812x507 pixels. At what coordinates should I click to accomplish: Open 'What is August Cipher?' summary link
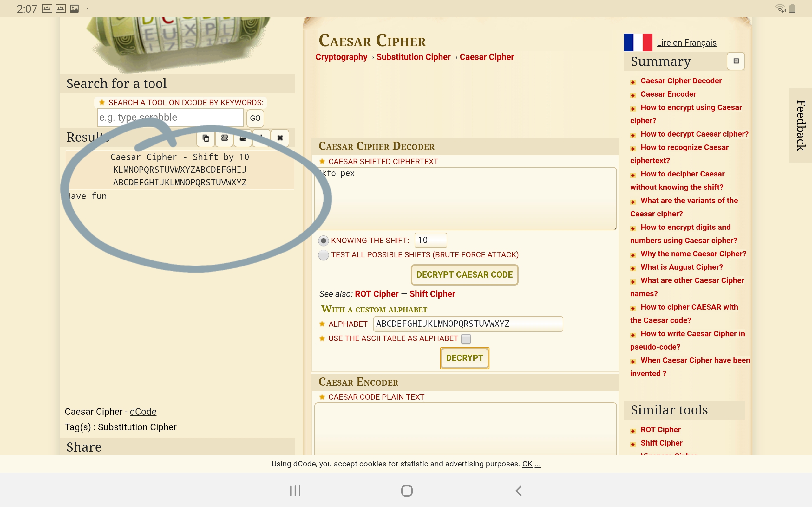[x=681, y=267]
